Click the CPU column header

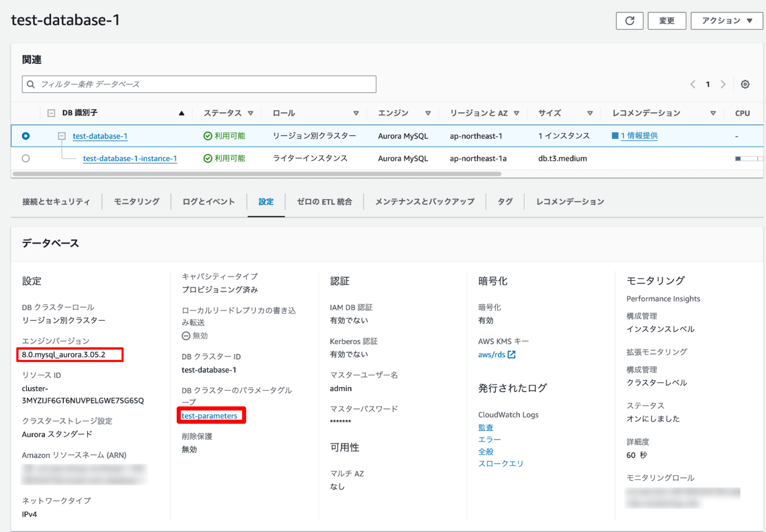742,113
